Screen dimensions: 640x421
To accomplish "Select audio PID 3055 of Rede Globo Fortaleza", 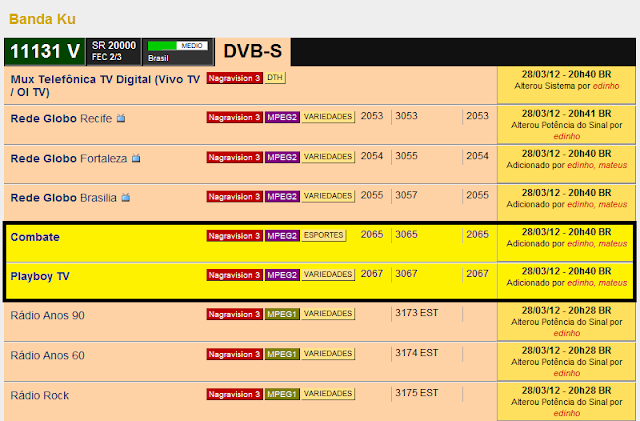I will 406,156.
